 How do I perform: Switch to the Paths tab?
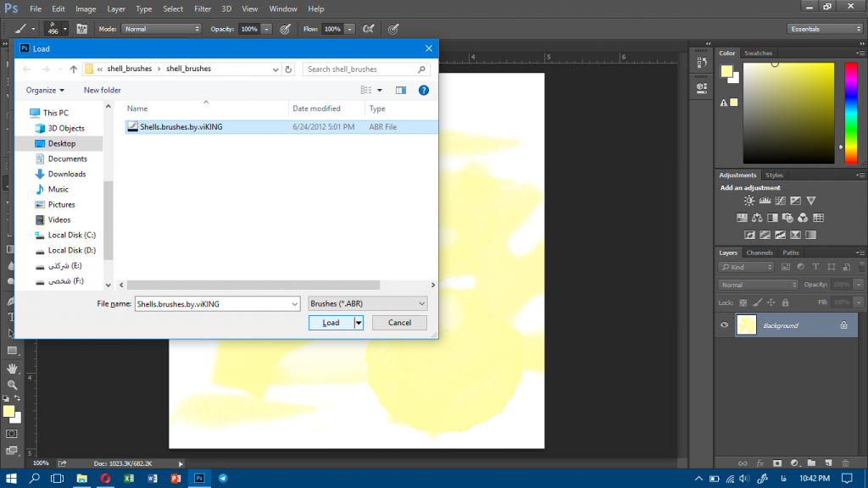791,252
